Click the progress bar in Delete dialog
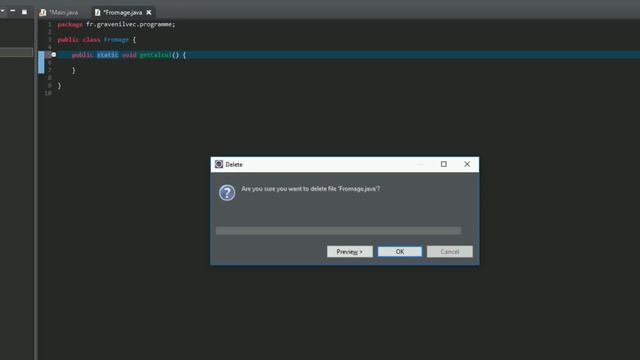This screenshot has height=360, width=640. (x=338, y=231)
